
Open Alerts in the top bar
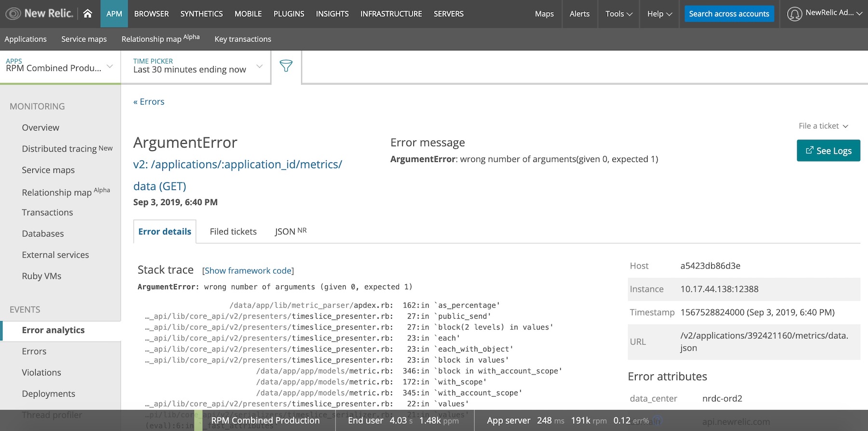click(580, 13)
